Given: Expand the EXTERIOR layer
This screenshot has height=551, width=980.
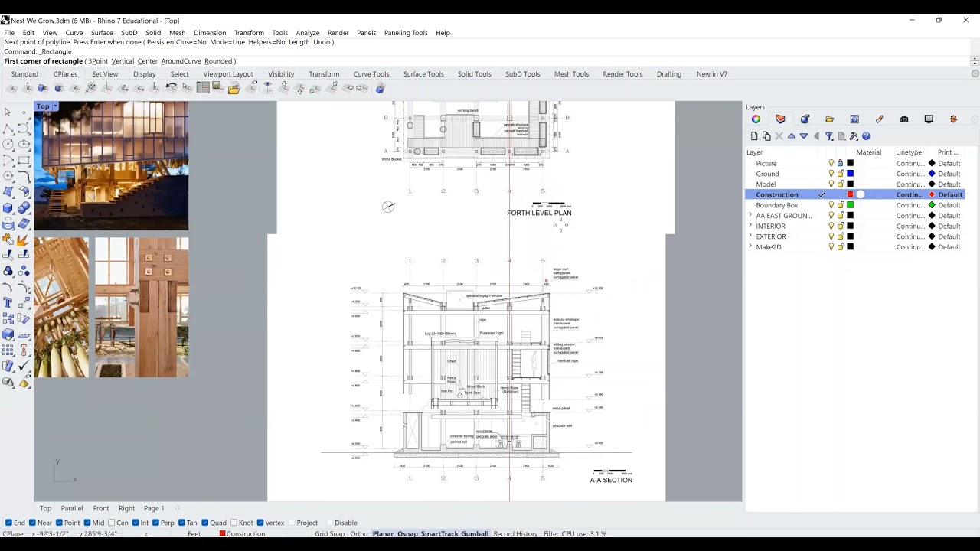Looking at the screenshot, I should pos(750,236).
